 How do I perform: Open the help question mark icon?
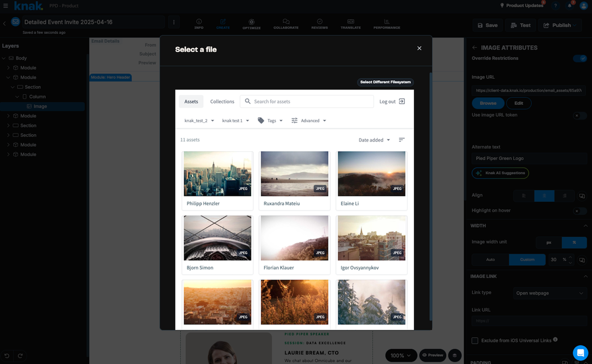coord(556,6)
